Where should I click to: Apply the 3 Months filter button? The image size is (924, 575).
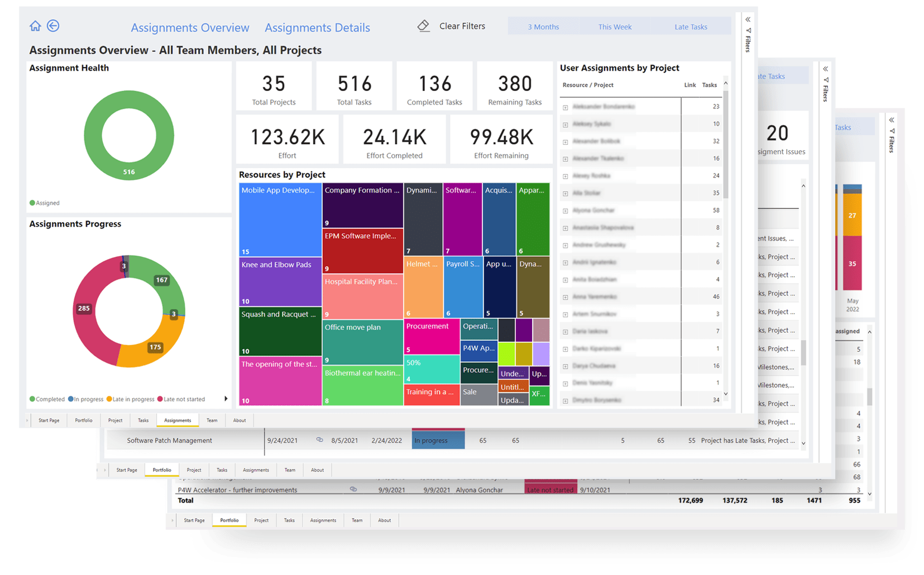[x=543, y=27]
